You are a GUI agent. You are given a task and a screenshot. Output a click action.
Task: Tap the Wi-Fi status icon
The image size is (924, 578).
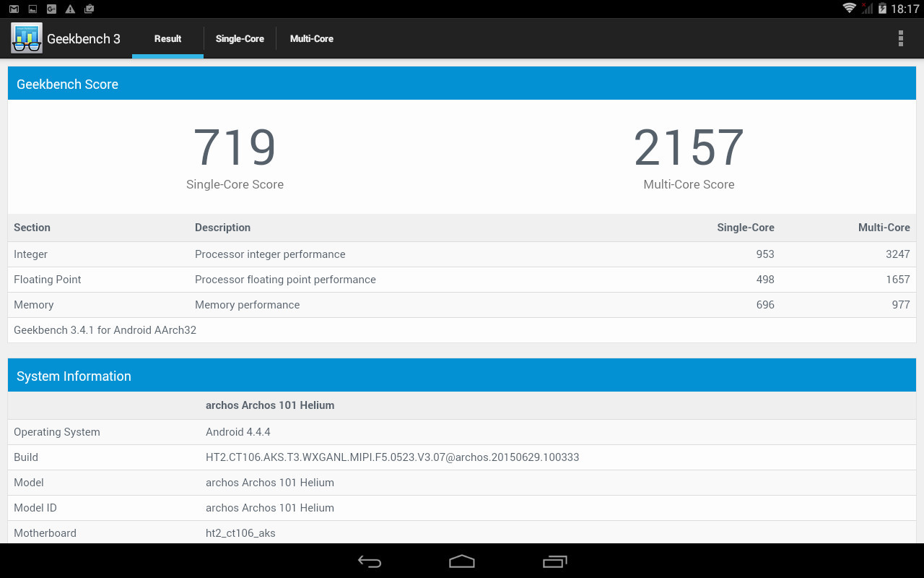click(849, 9)
